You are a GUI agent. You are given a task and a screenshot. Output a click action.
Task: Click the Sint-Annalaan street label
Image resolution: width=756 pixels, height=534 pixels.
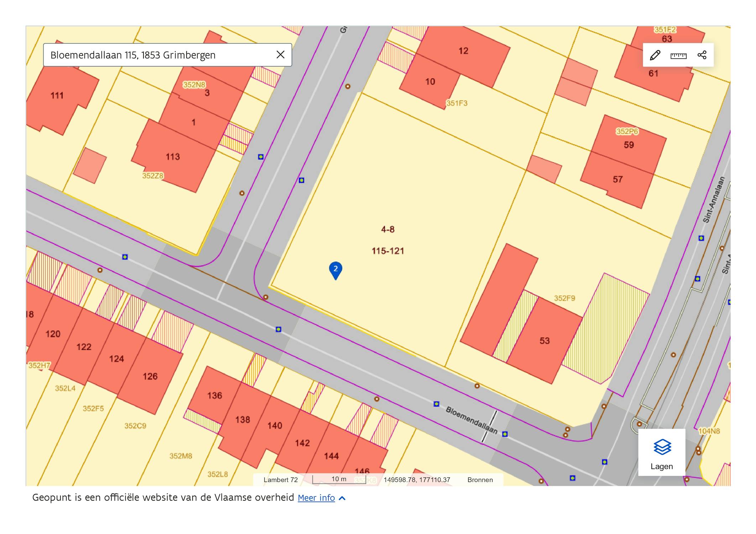tap(714, 200)
